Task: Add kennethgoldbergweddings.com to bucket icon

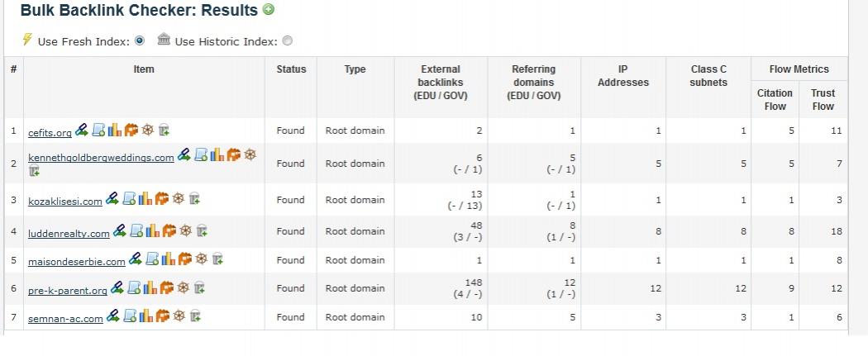Action: [x=35, y=171]
